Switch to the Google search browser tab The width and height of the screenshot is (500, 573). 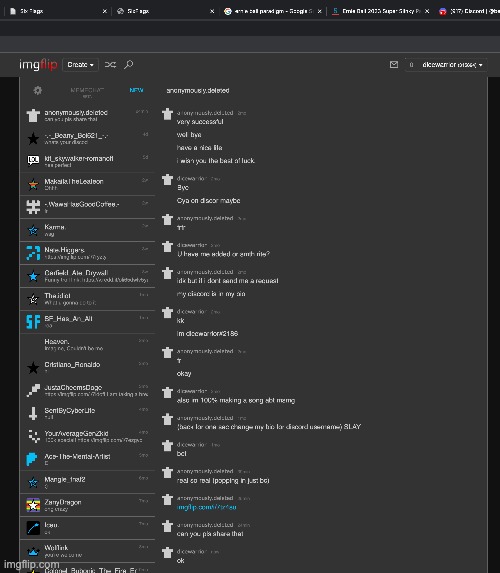point(273,11)
